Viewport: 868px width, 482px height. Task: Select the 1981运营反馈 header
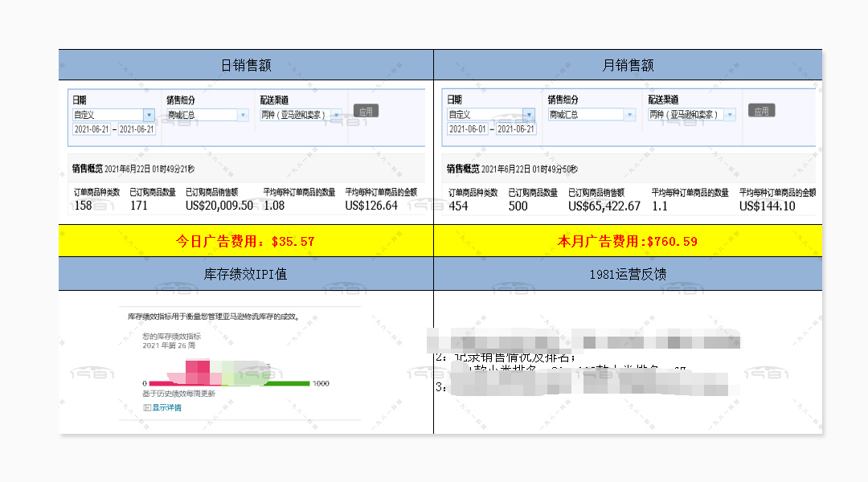(628, 274)
